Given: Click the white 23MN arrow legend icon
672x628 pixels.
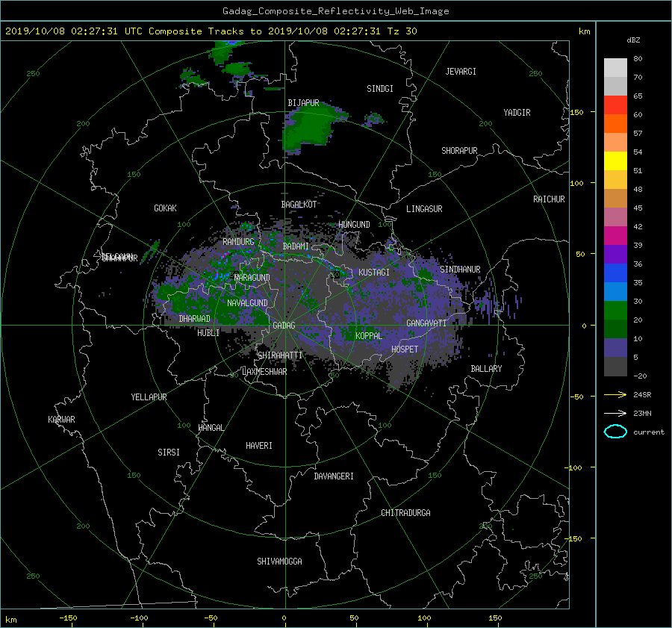Looking at the screenshot, I should 615,413.
